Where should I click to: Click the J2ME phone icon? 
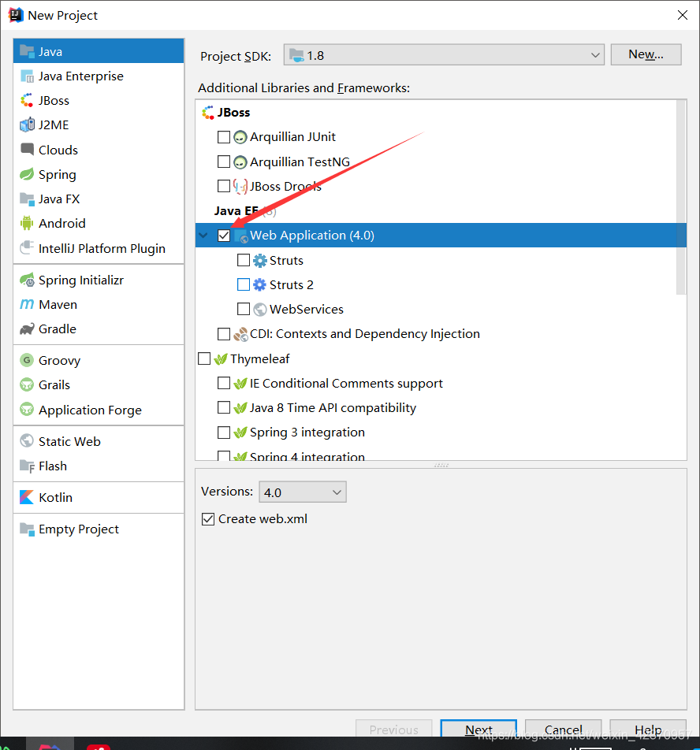27,124
